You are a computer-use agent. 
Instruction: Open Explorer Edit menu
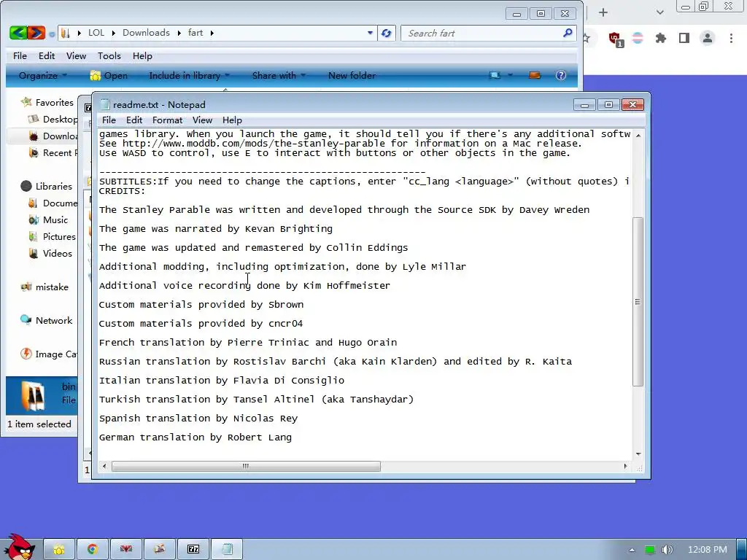point(46,55)
